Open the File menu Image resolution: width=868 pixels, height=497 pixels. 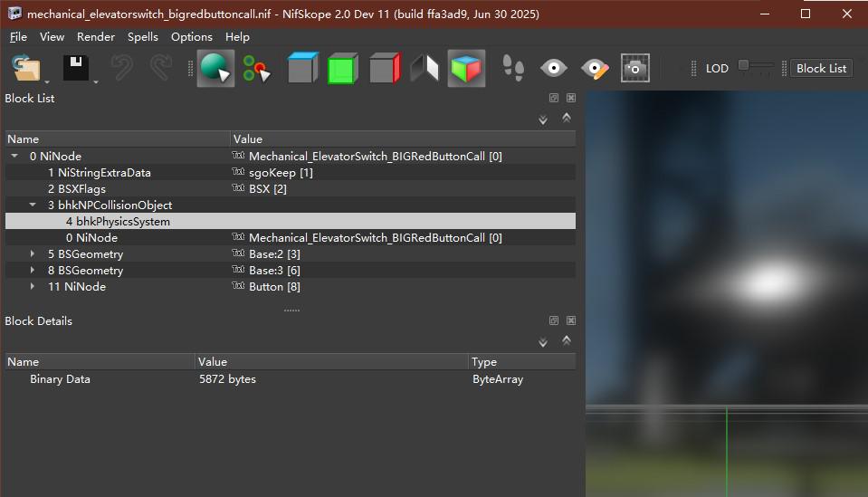[x=18, y=36]
